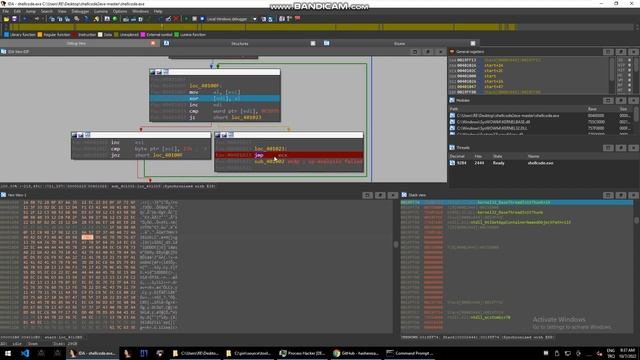Close the Modules panel
Viewport: 640px width, 360px height.
tap(633, 100)
